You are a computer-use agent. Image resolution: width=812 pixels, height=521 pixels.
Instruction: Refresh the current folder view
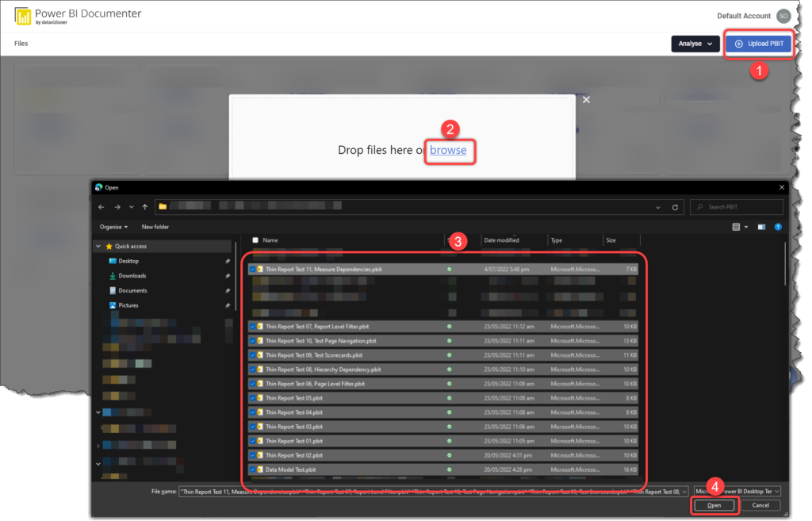675,207
